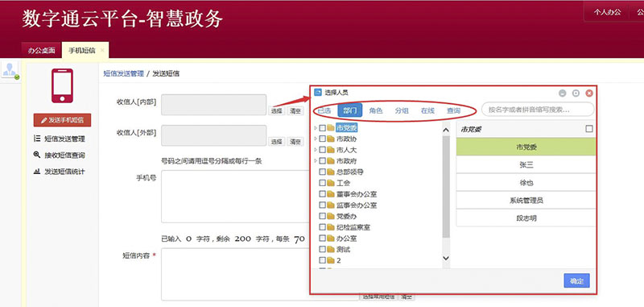This screenshot has width=644, height=307.
Task: Click 选择 for 收信人[内部]
Action: click(276, 111)
